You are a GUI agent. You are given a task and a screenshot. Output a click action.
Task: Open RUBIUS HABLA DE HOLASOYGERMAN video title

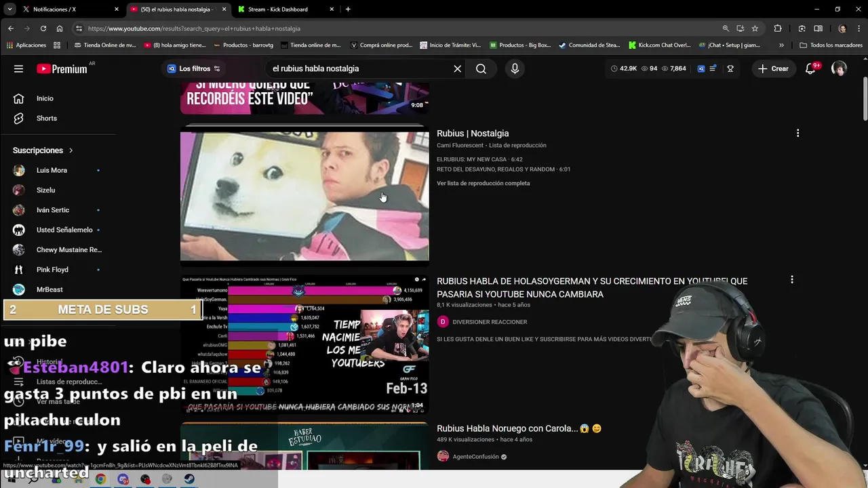592,287
